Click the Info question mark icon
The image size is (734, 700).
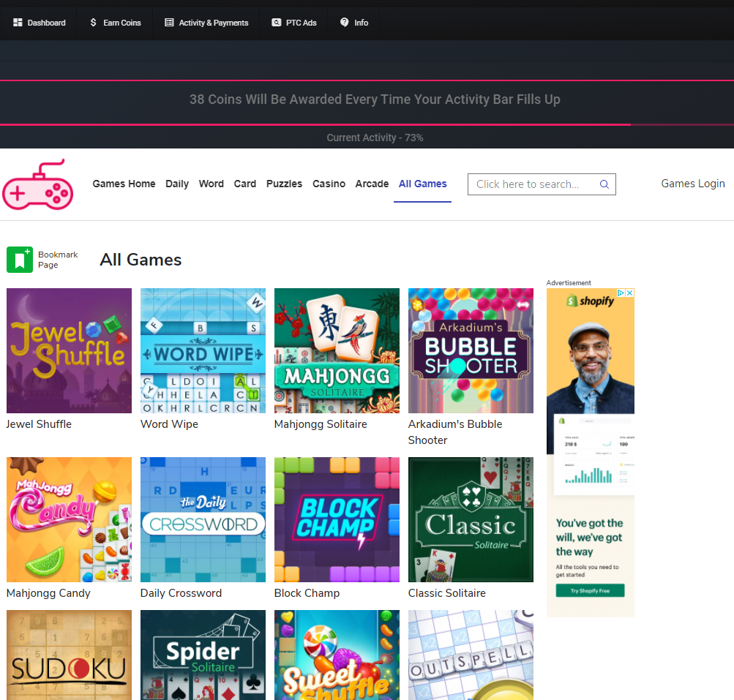pos(344,22)
